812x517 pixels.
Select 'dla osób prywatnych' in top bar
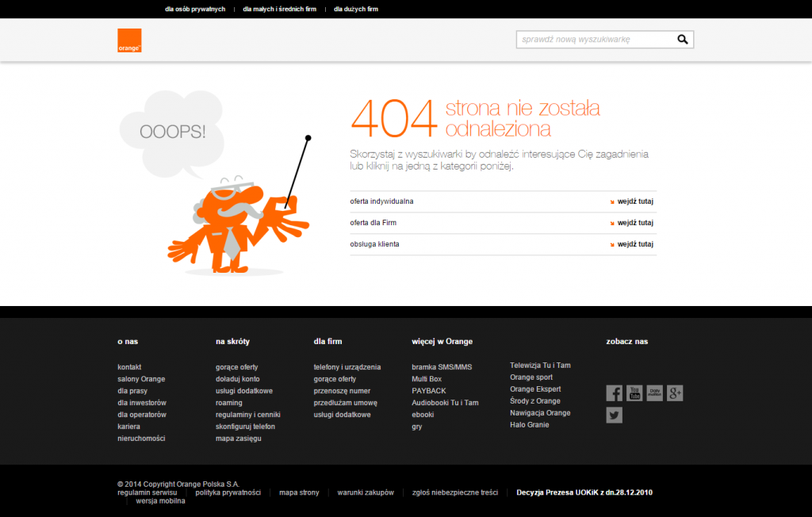pyautogui.click(x=195, y=10)
